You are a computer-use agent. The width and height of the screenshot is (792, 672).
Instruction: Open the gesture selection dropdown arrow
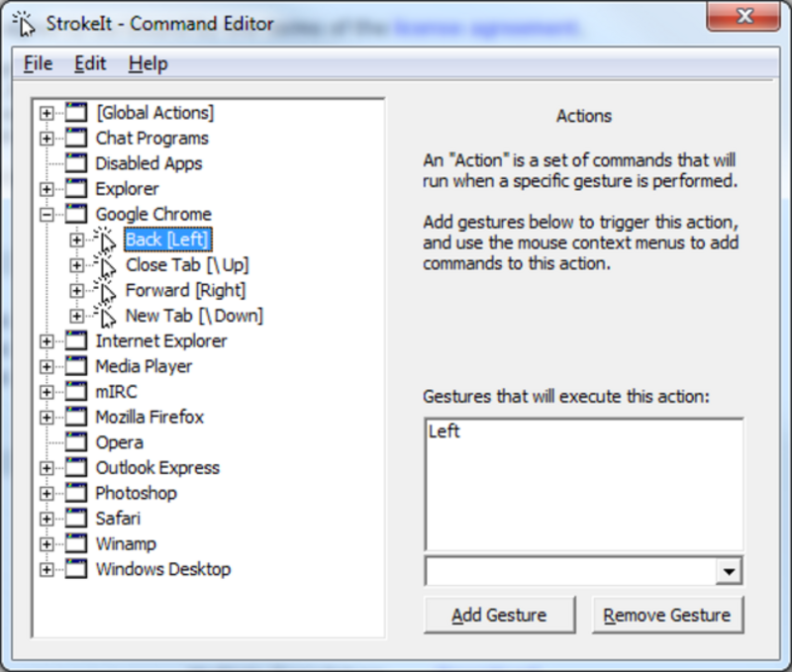[x=730, y=571]
